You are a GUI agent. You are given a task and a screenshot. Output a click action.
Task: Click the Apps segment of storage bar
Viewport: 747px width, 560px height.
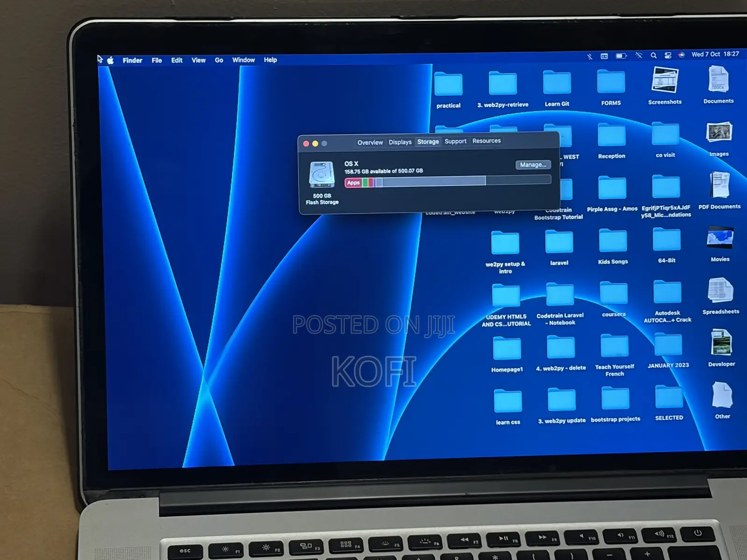point(353,182)
